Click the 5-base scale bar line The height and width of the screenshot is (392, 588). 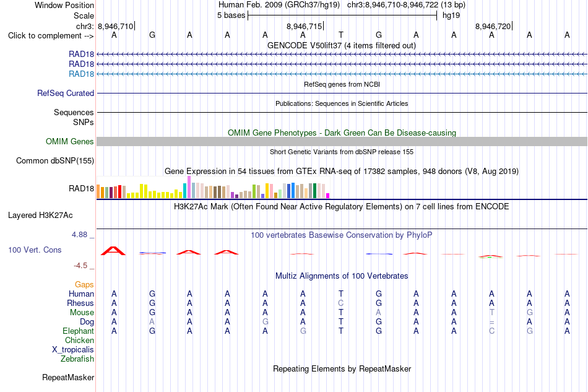[x=342, y=15]
